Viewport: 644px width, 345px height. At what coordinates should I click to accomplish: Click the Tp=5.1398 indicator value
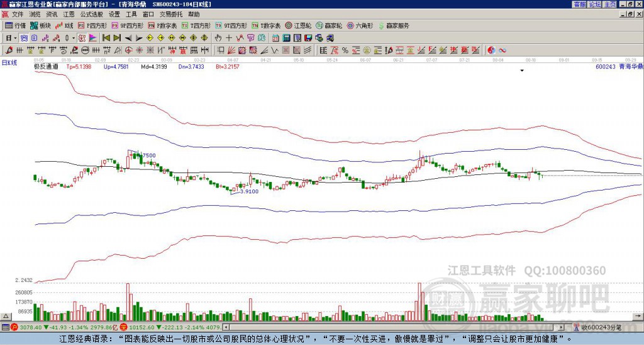coord(79,66)
